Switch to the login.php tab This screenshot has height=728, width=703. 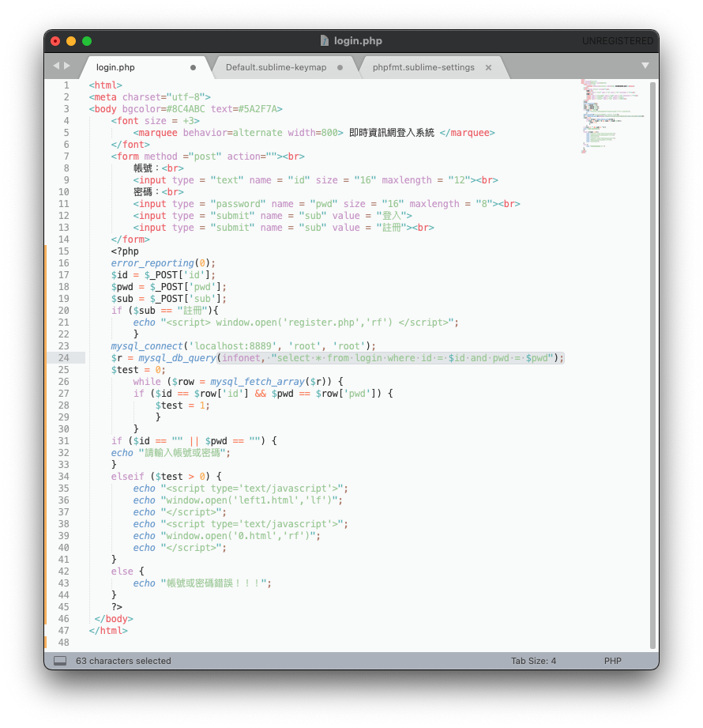(115, 67)
